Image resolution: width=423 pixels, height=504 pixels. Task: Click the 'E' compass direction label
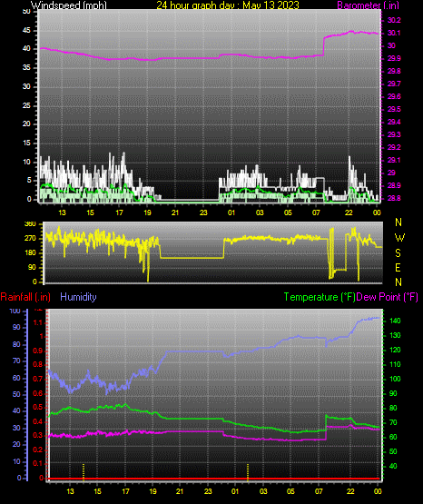click(398, 268)
